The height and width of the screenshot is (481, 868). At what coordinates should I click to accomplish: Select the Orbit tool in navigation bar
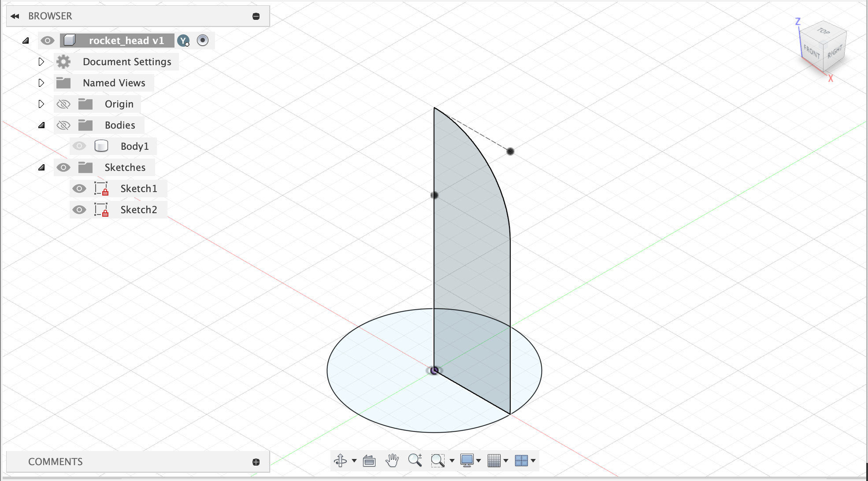tap(341, 461)
